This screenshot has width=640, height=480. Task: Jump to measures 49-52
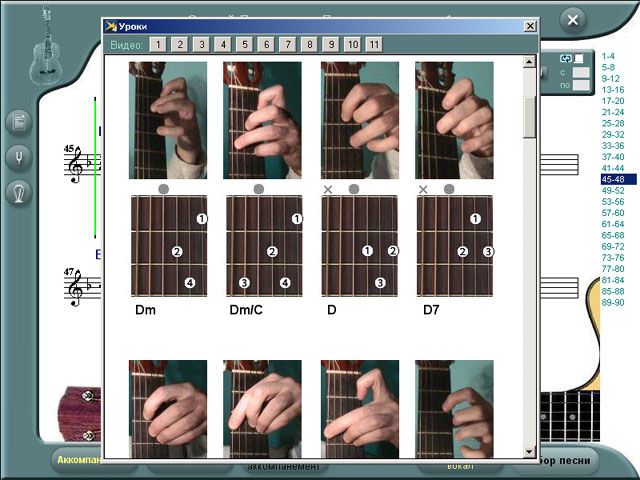click(612, 190)
